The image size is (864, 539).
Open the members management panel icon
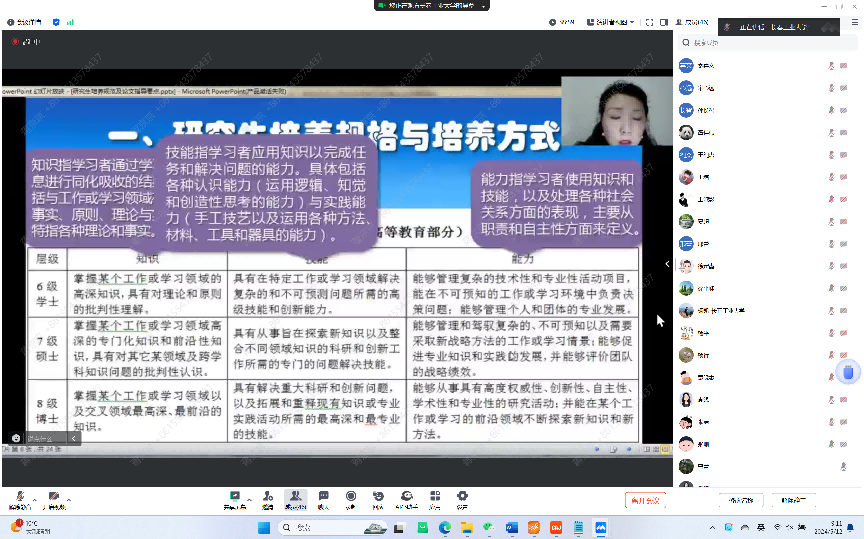295,499
